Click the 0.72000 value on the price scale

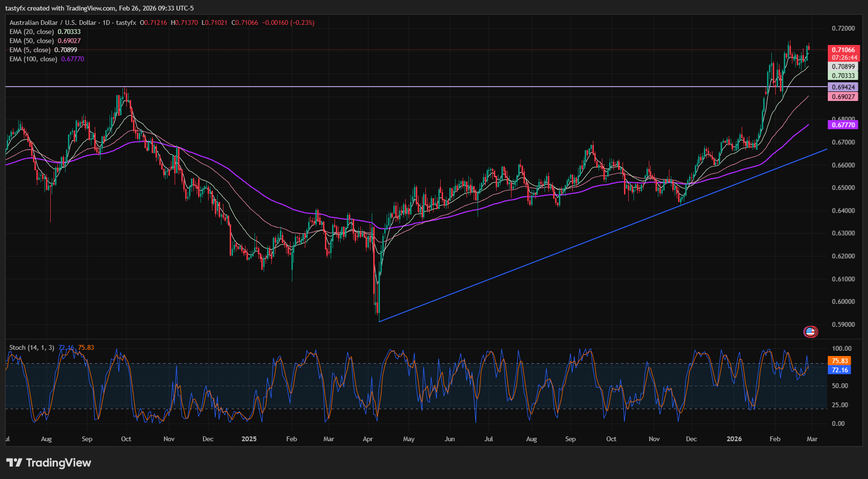click(x=845, y=28)
